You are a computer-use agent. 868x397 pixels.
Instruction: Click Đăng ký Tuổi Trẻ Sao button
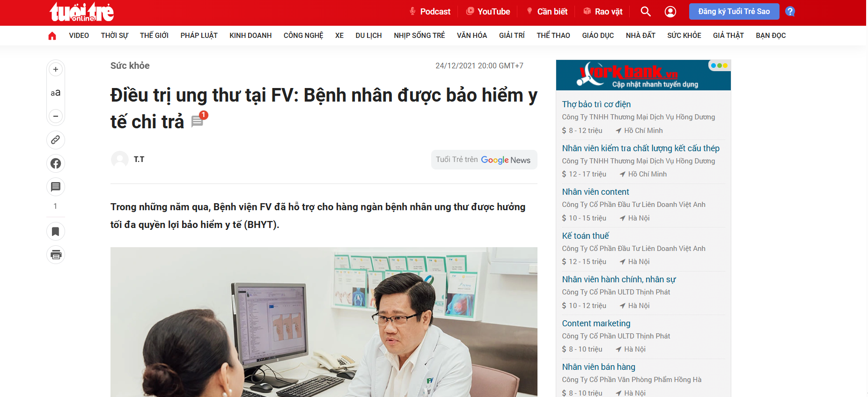point(733,12)
